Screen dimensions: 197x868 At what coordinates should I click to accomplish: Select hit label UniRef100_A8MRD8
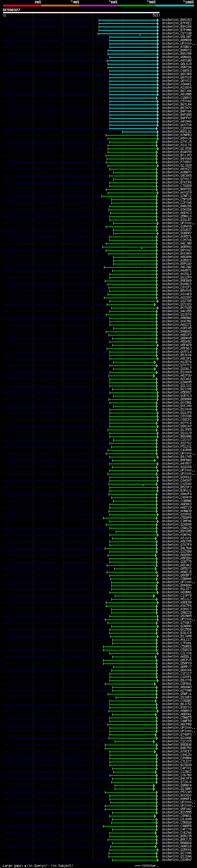(177, 40)
